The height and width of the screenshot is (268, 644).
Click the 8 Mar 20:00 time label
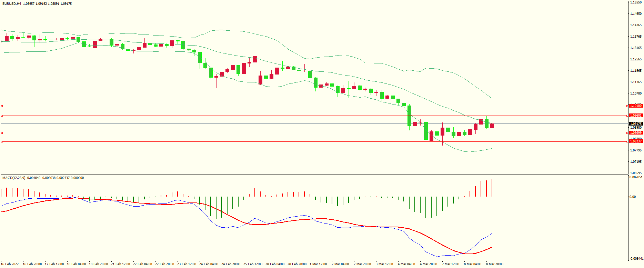[494, 264]
